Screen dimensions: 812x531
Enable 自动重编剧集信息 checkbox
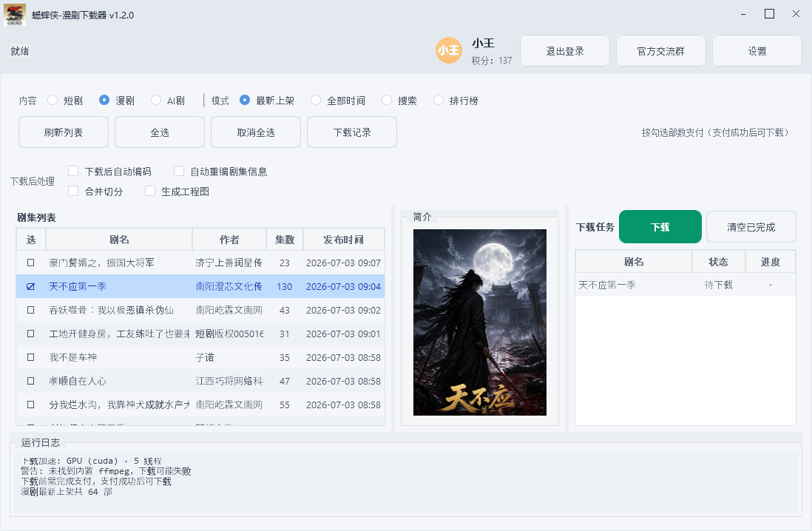tap(179, 171)
